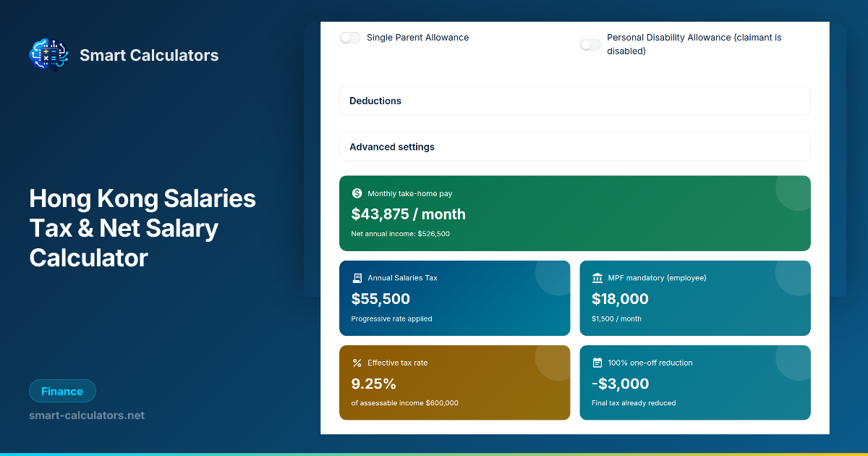
Task: Click the $43,875 / month value
Action: click(409, 214)
